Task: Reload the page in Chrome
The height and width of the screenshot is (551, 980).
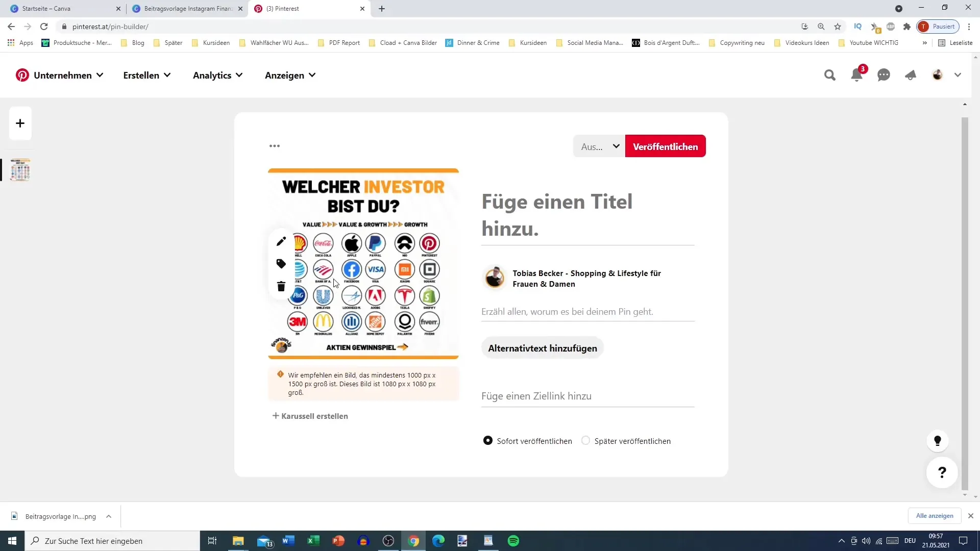Action: pyautogui.click(x=44, y=27)
